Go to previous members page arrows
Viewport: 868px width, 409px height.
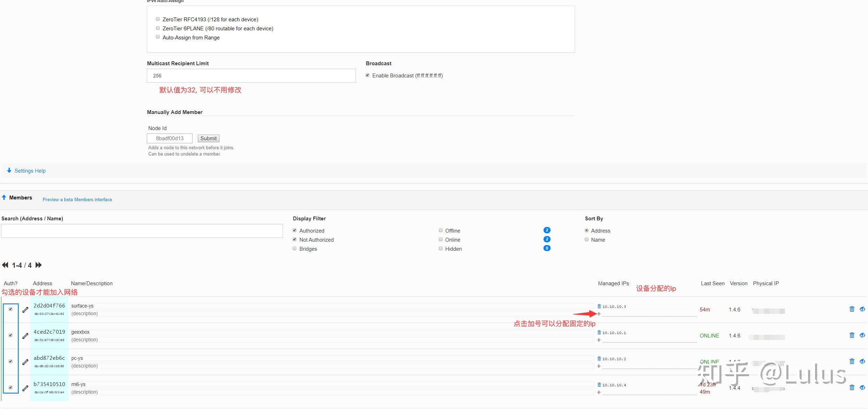pos(5,265)
